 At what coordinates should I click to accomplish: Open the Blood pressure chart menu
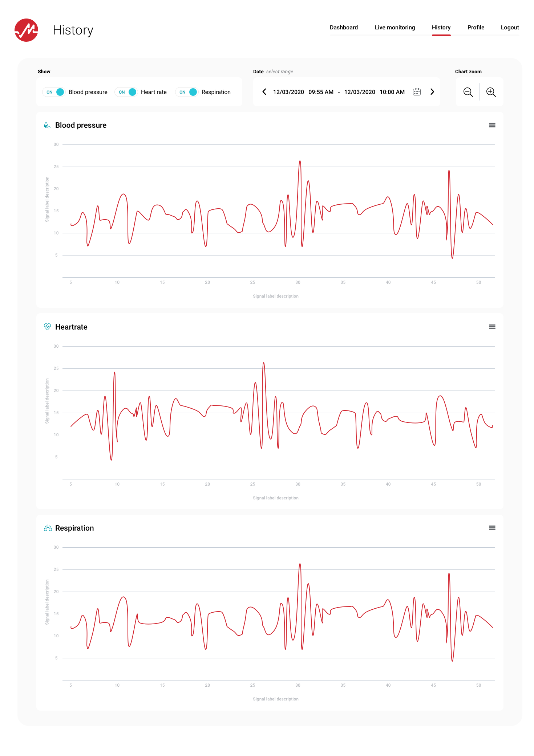(x=492, y=125)
